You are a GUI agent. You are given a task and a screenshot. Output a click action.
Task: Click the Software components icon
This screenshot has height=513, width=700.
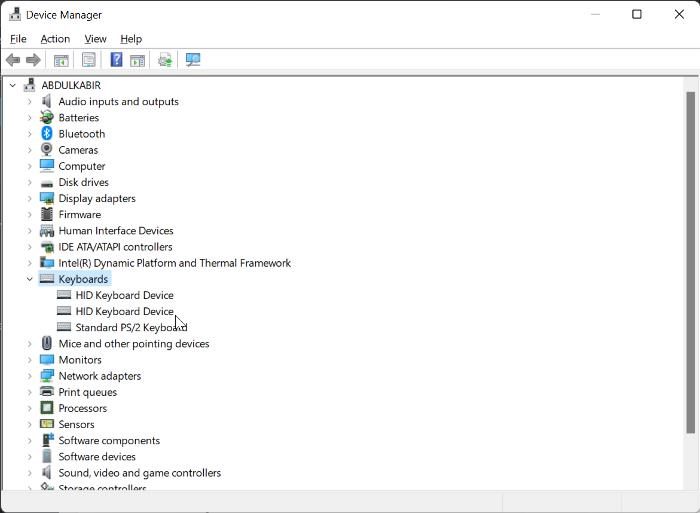[x=48, y=440]
